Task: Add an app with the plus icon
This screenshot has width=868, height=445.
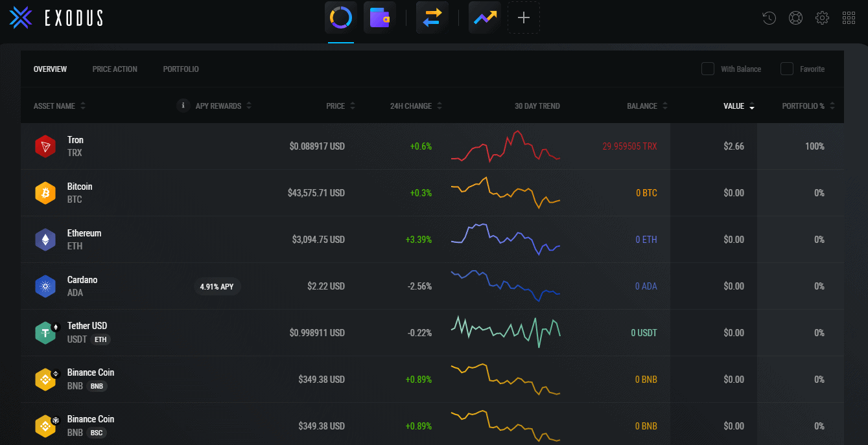Action: tap(524, 18)
